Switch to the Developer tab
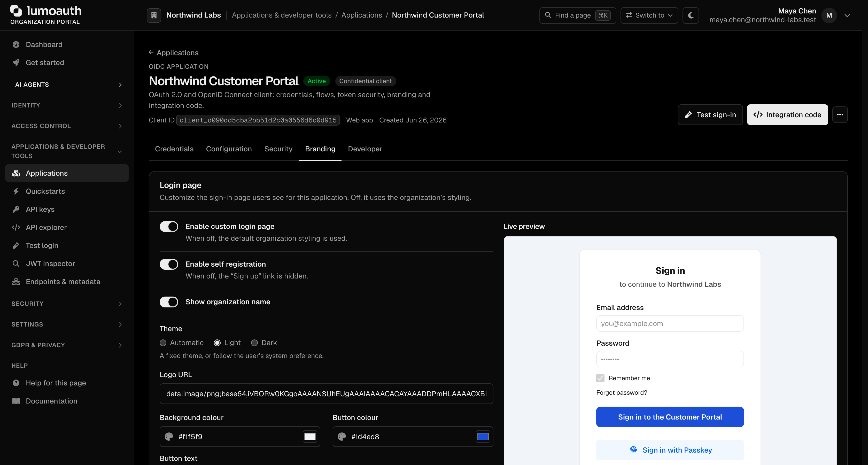Viewport: 868px width, 465px height. point(365,149)
